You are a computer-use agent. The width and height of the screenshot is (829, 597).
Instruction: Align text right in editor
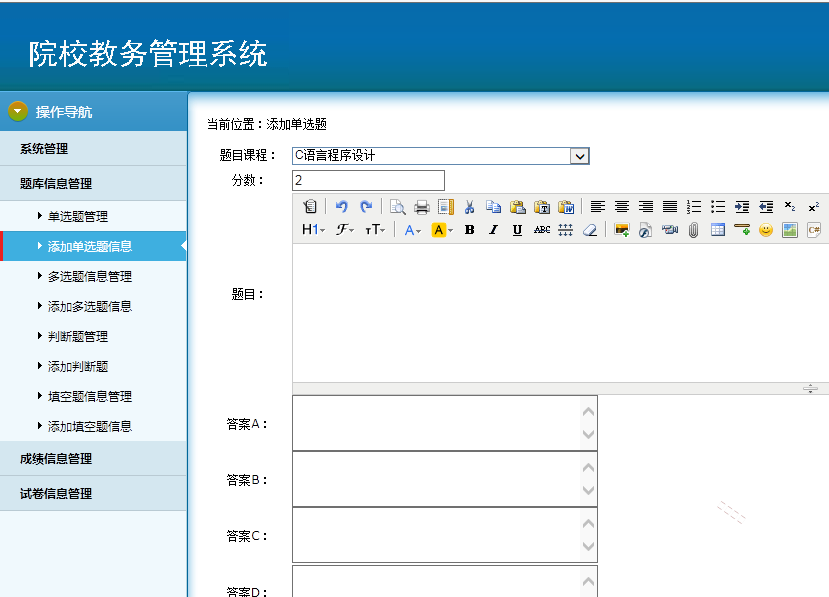[x=646, y=207]
